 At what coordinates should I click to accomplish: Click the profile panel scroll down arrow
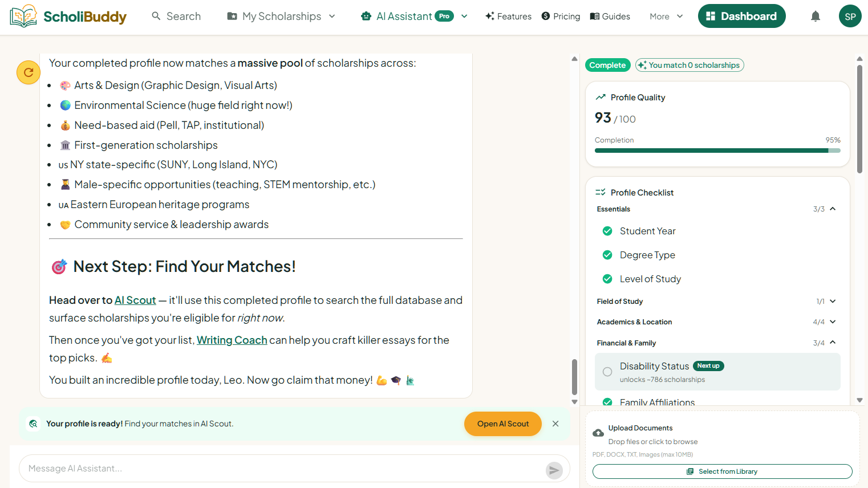pos(859,400)
